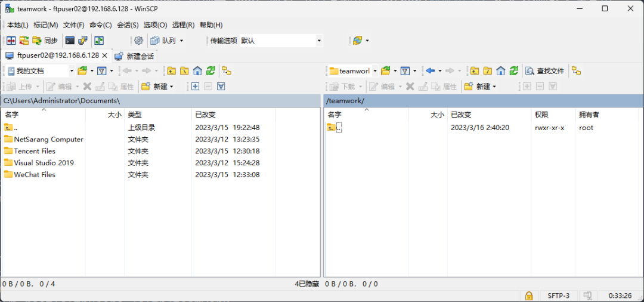Go to remote parent directory icon
Image resolution: width=644 pixels, height=302 pixels.
pyautogui.click(x=475, y=71)
